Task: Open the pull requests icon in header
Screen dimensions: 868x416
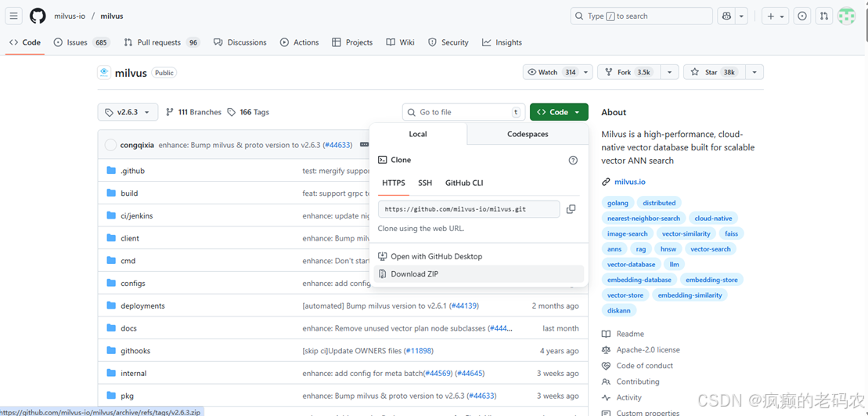Action: pos(824,16)
